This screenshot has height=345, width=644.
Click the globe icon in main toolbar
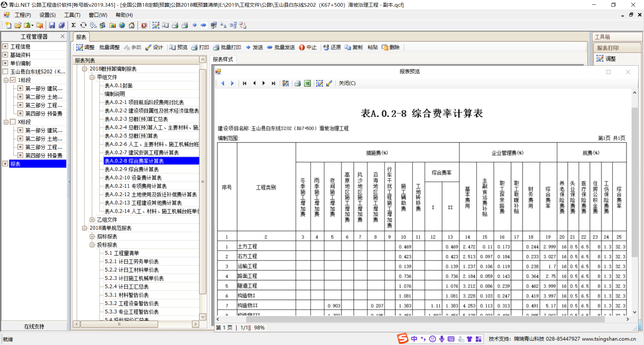(x=122, y=25)
